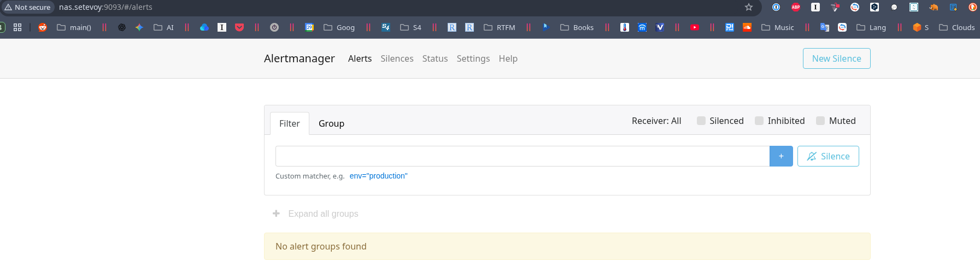Click the blue plus add-matcher button

click(x=781, y=156)
